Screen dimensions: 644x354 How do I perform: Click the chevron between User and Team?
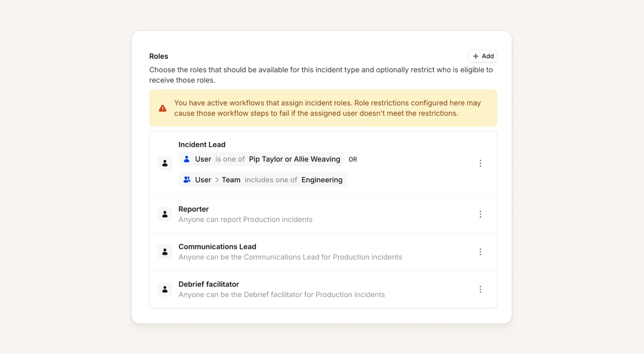click(x=217, y=180)
